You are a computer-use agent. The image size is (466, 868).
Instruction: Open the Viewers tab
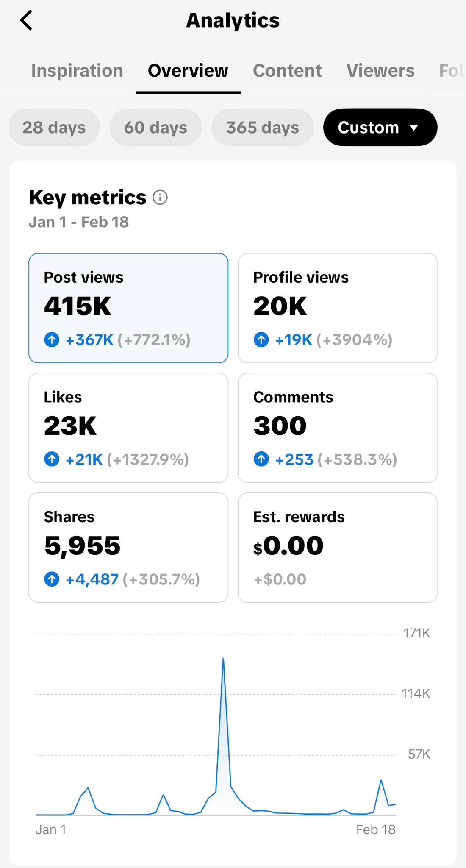[x=380, y=71]
